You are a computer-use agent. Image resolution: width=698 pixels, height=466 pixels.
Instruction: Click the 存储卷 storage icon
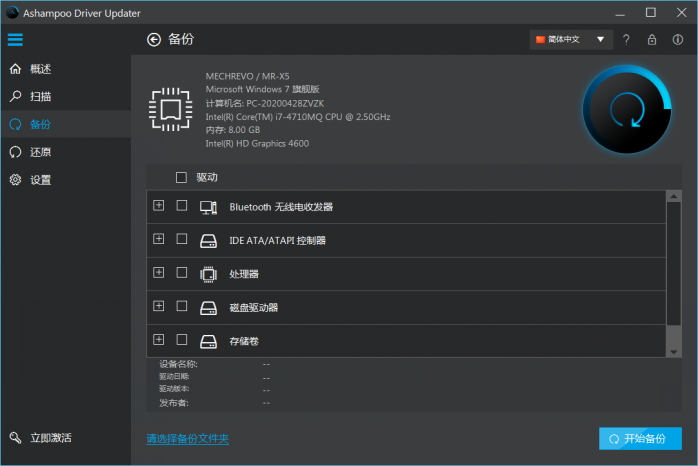(x=208, y=341)
